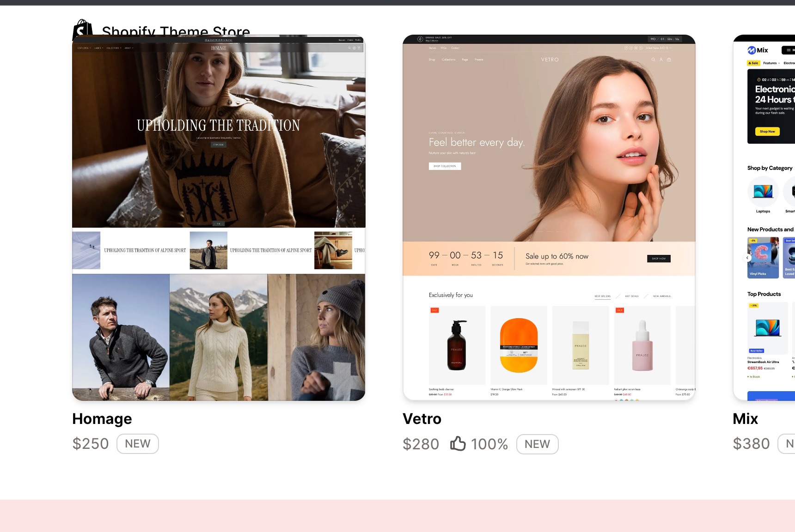
Task: Click the woman in gray beanie photo
Action: tap(317, 337)
